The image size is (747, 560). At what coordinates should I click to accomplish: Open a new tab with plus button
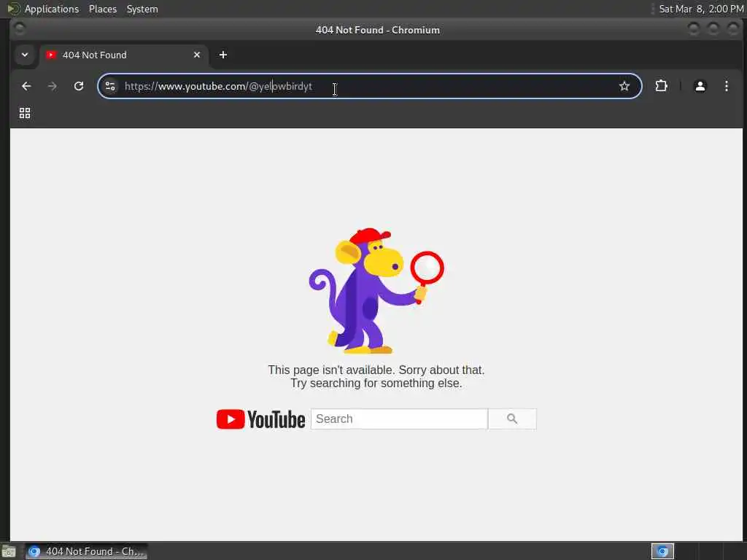[x=223, y=55]
